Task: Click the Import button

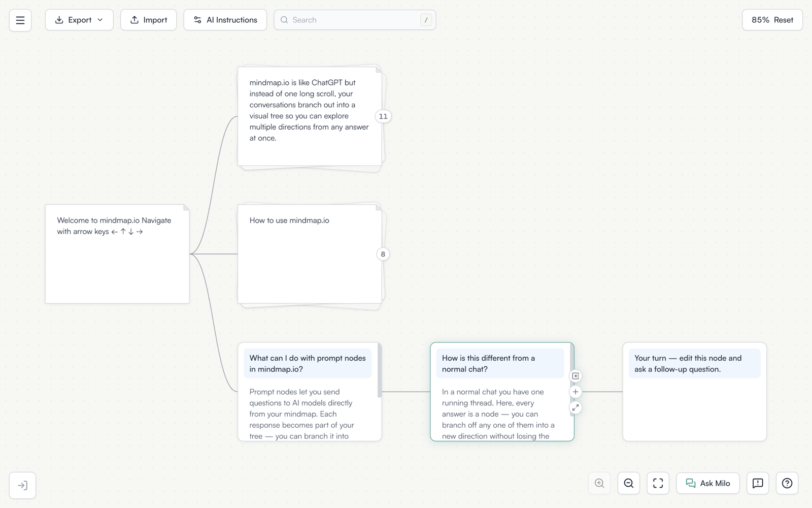Action: click(149, 20)
